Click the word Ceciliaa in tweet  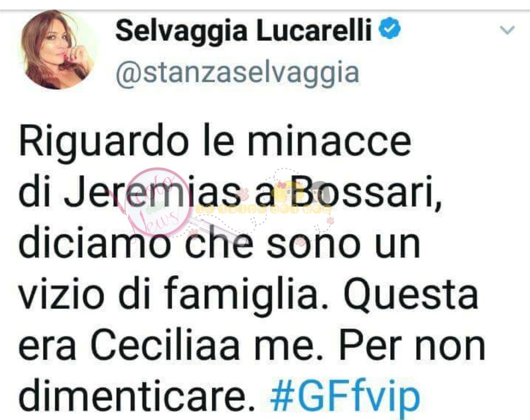click(x=165, y=346)
